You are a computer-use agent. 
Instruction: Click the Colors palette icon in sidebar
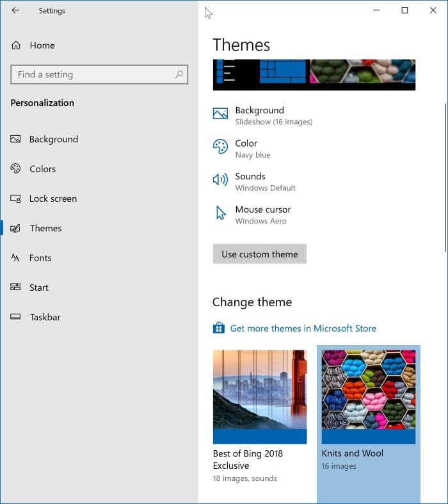(x=15, y=168)
